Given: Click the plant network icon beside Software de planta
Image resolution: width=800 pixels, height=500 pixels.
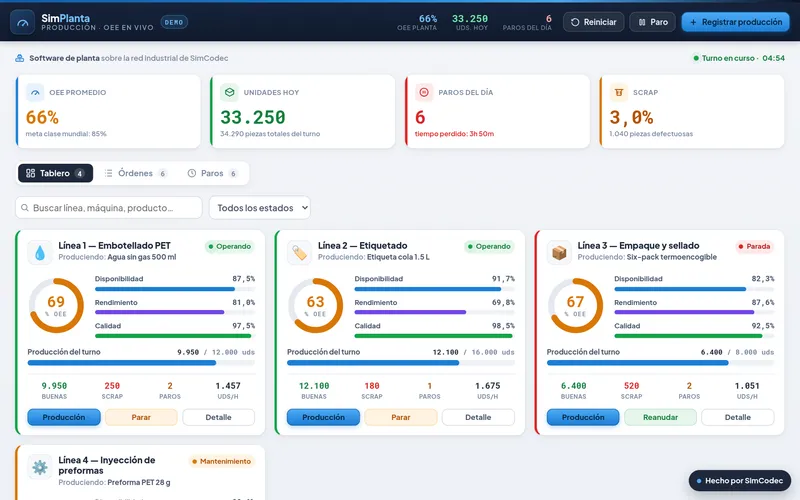Looking at the screenshot, I should click(19, 58).
